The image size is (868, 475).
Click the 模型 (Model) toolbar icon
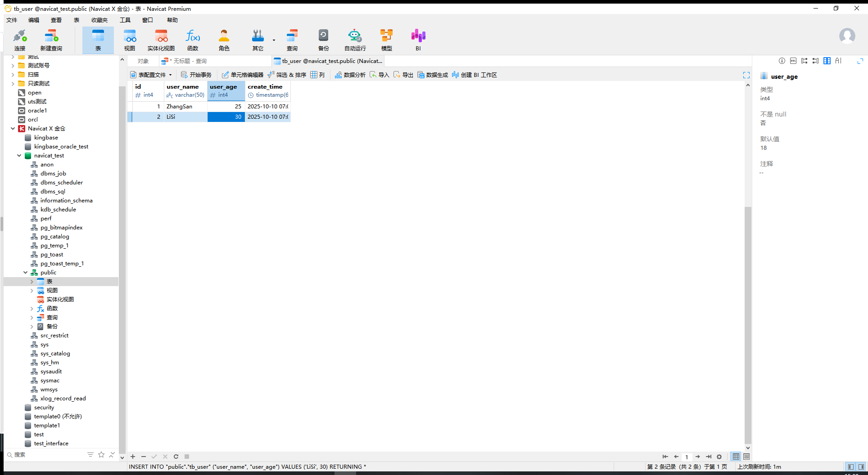[x=387, y=40]
